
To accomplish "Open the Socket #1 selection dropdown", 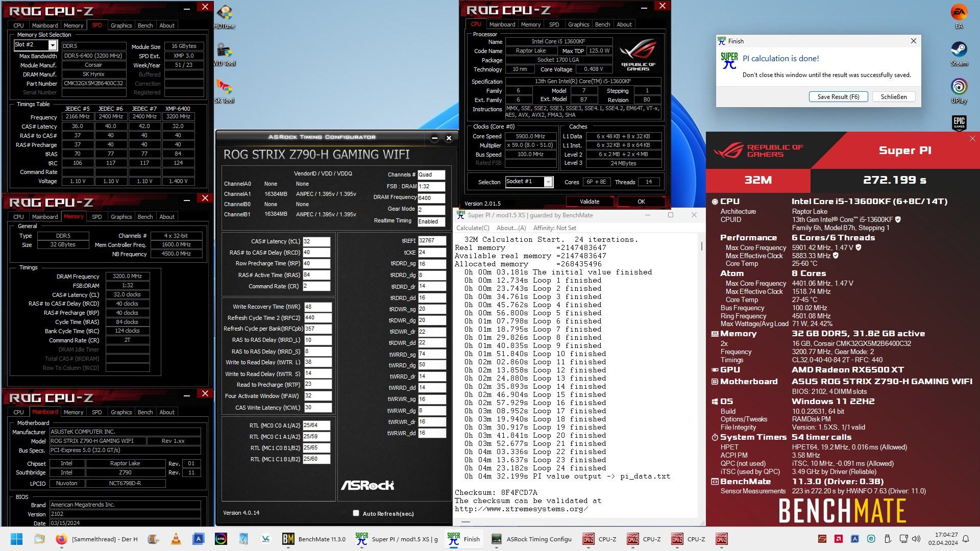I will click(548, 182).
